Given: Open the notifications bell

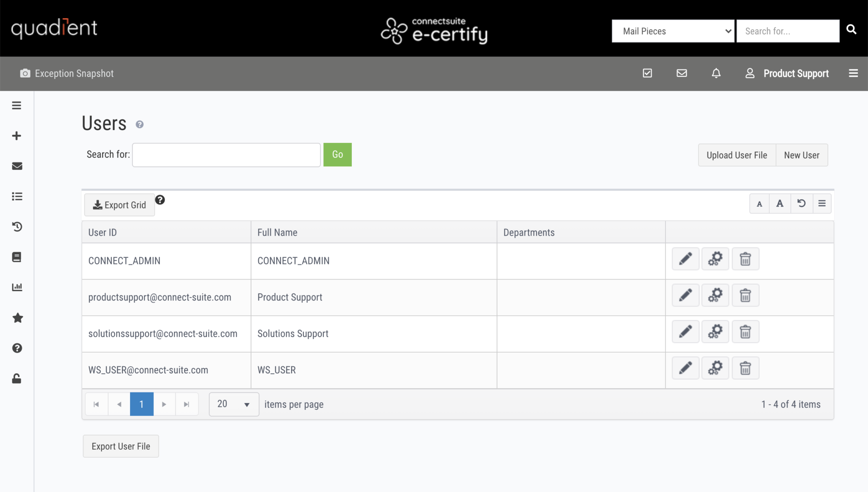Looking at the screenshot, I should pyautogui.click(x=715, y=73).
